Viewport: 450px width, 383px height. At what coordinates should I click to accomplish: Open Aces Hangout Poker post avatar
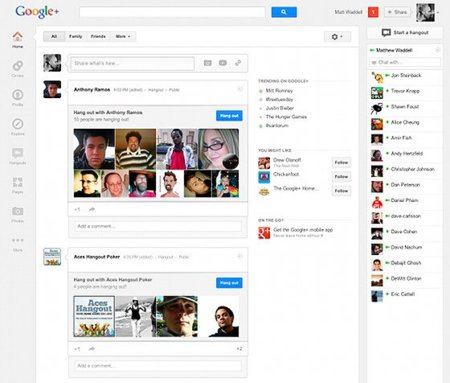pos(52,256)
